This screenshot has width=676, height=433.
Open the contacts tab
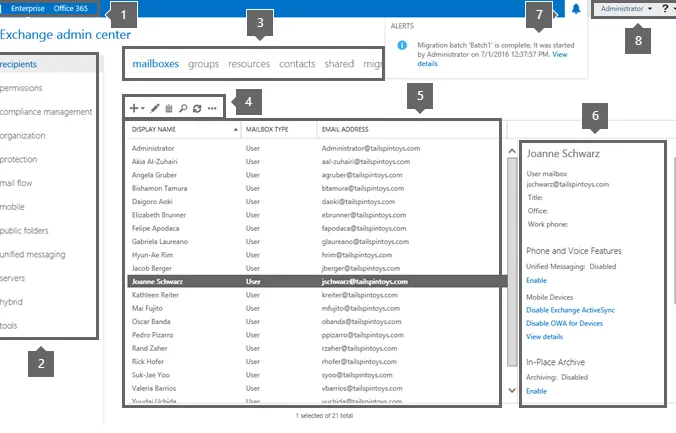pos(297,64)
